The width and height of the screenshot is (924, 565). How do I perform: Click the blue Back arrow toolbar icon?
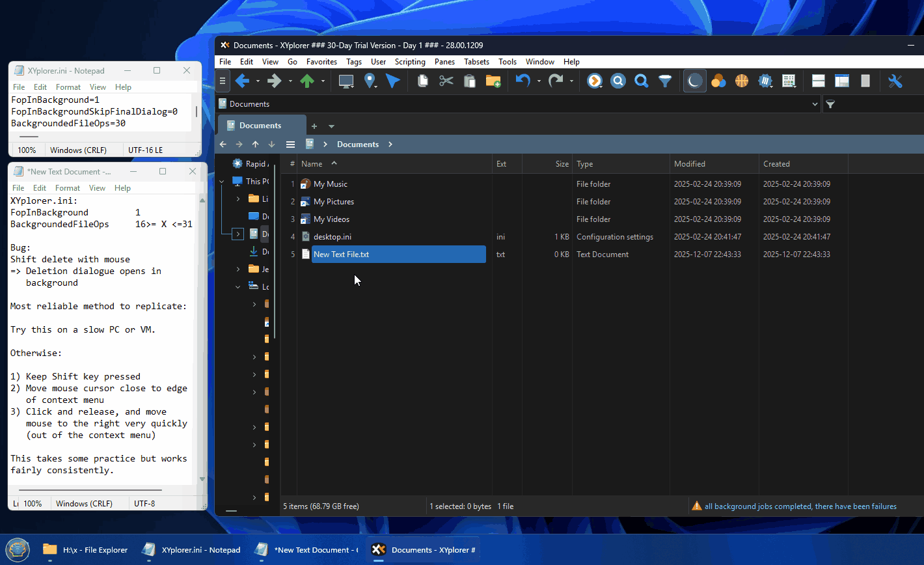point(242,81)
